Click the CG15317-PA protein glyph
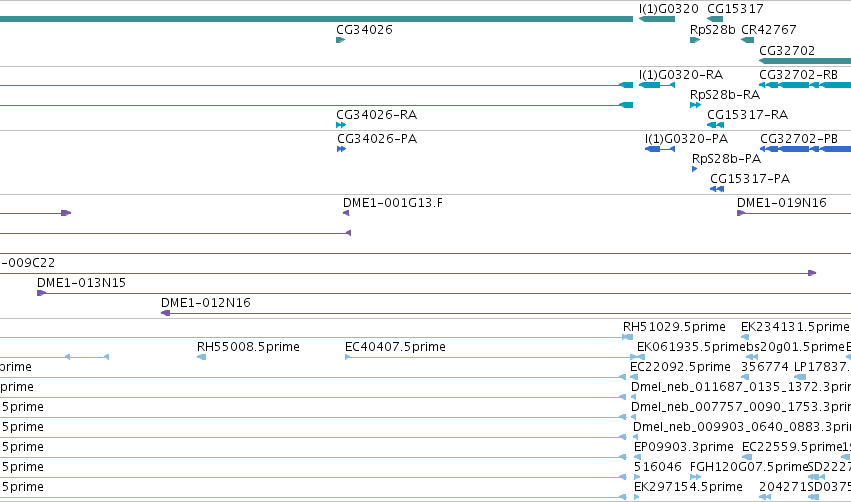 (717, 189)
